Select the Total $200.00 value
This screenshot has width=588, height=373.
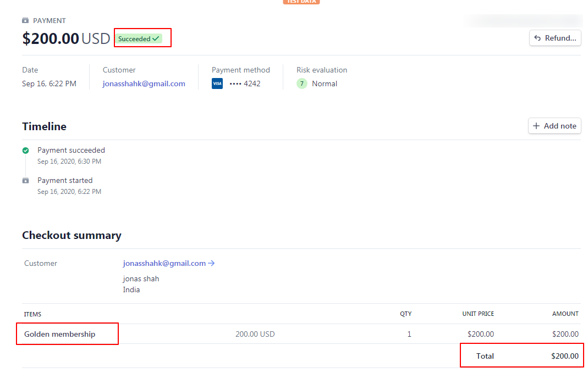coord(565,356)
